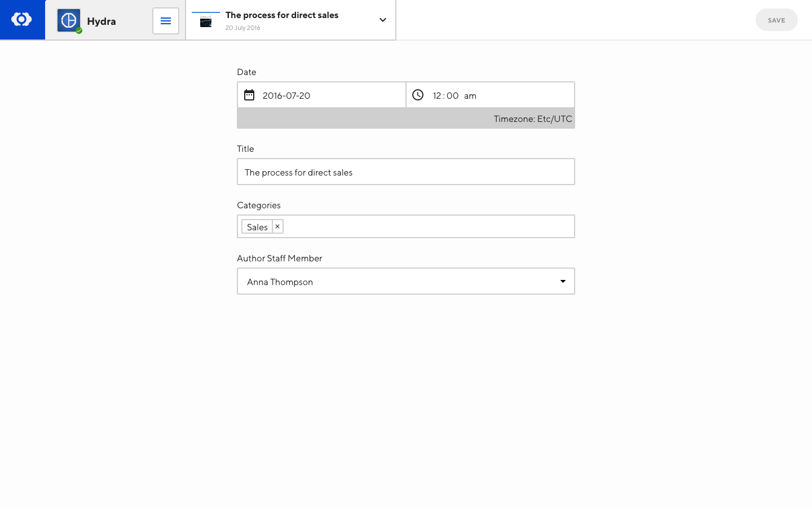Viewport: 812px width, 508px height.
Task: Click the Title input field
Action: pos(406,172)
